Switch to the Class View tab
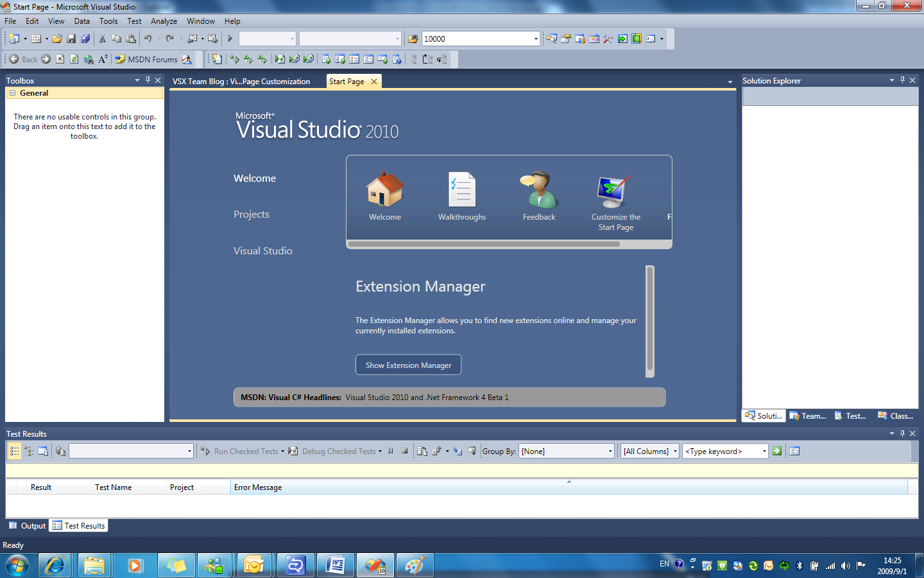Screen dimensions: 924x578 896,416
